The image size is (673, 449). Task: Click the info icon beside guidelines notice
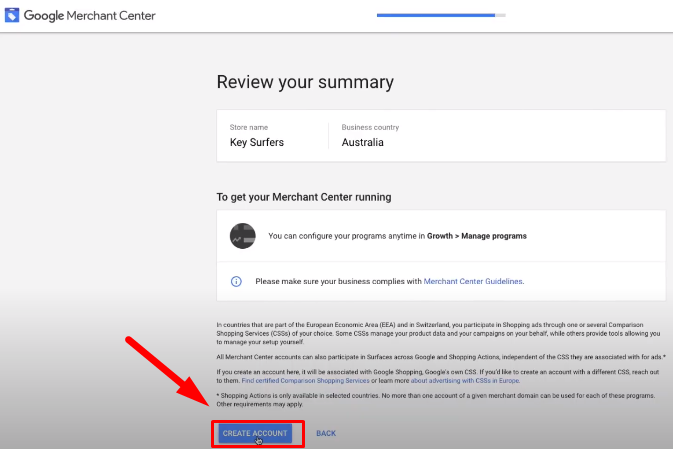tap(236, 282)
